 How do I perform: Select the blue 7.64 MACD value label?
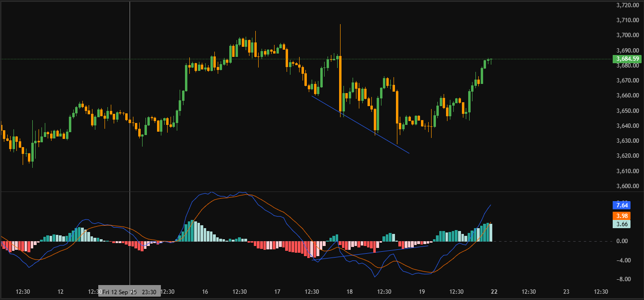click(x=621, y=205)
